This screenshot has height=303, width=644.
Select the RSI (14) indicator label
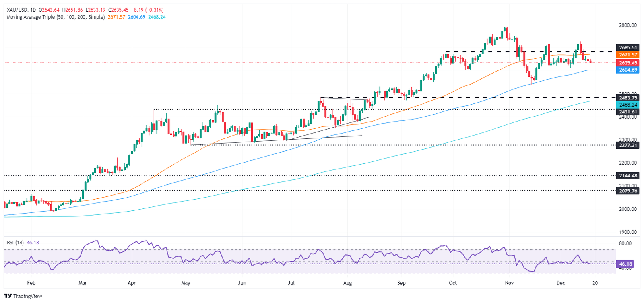pos(16,243)
